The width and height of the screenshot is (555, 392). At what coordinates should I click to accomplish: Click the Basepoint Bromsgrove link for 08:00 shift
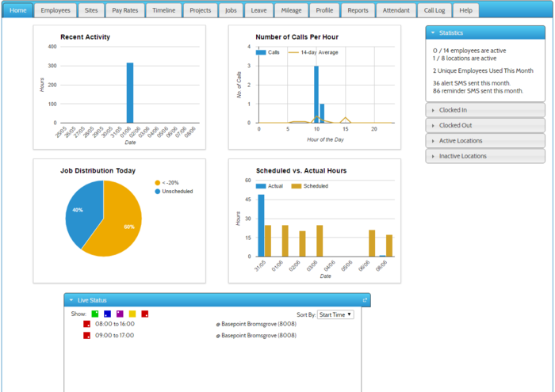(256, 324)
